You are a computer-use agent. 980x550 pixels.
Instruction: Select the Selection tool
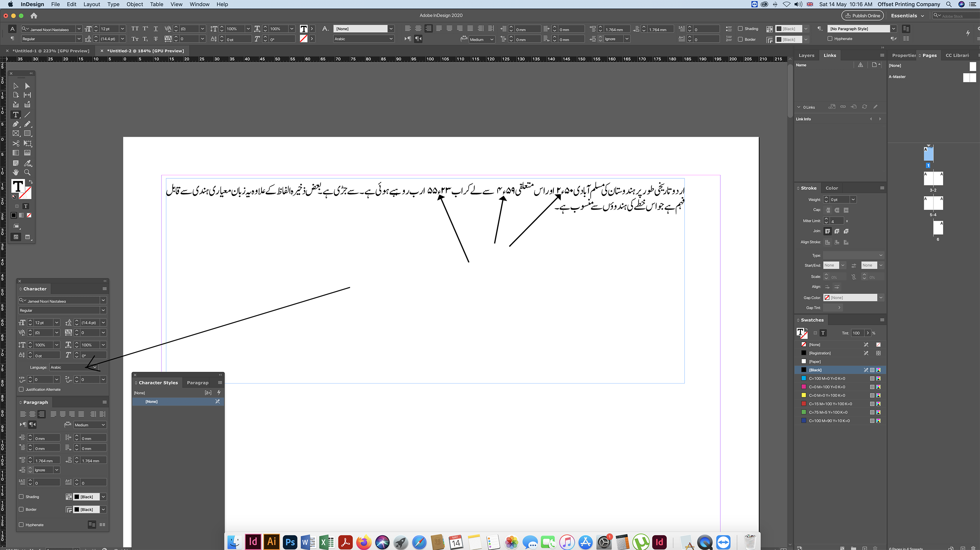[16, 86]
